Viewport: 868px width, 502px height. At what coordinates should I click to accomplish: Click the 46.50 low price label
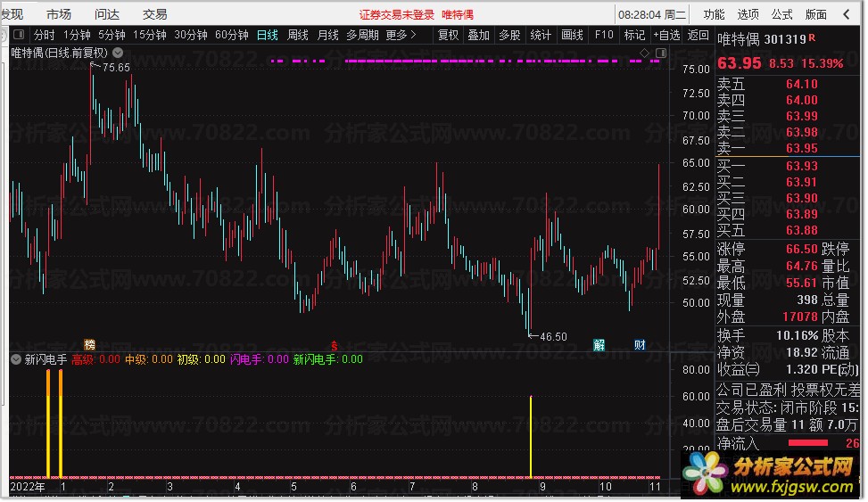coord(554,337)
